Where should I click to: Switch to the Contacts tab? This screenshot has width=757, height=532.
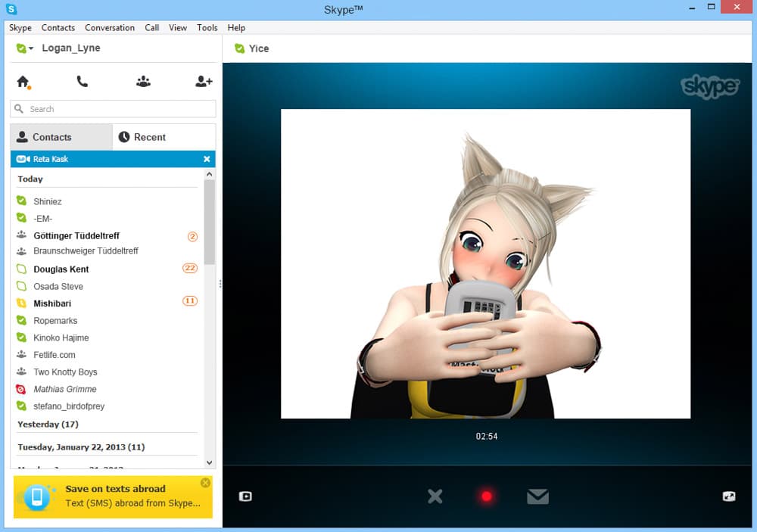pyautogui.click(x=61, y=137)
